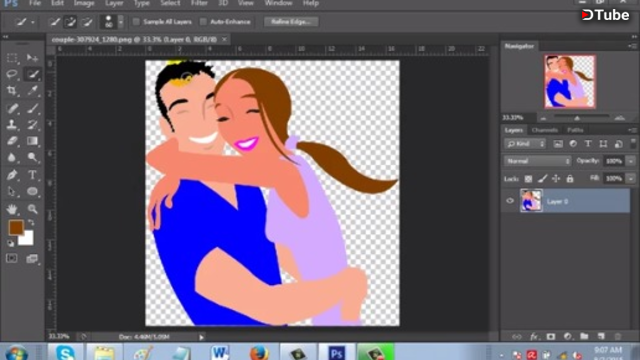Open the Fill slider dropdown
This screenshot has height=360, width=640.
point(631,178)
